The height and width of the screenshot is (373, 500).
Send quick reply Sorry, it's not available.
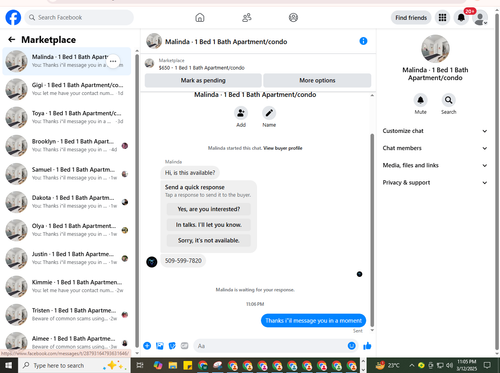tap(209, 240)
